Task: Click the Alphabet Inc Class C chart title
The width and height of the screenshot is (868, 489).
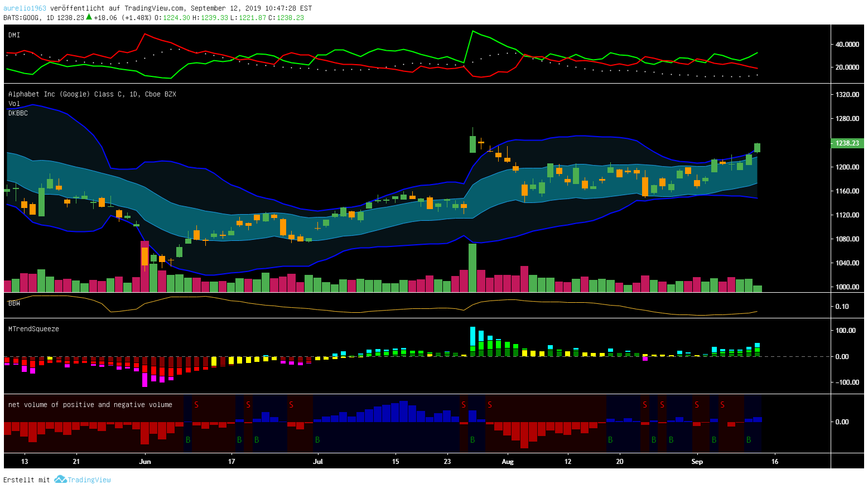Action: point(92,94)
